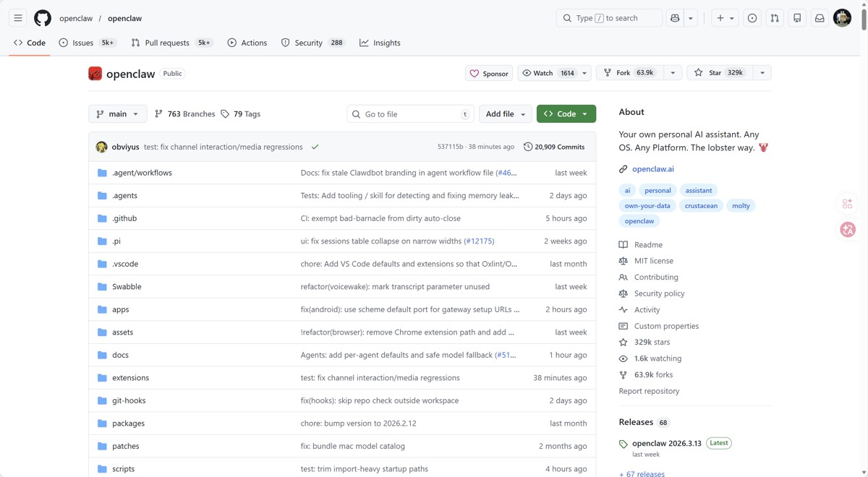Open the Notifications inbox icon

(x=820, y=18)
